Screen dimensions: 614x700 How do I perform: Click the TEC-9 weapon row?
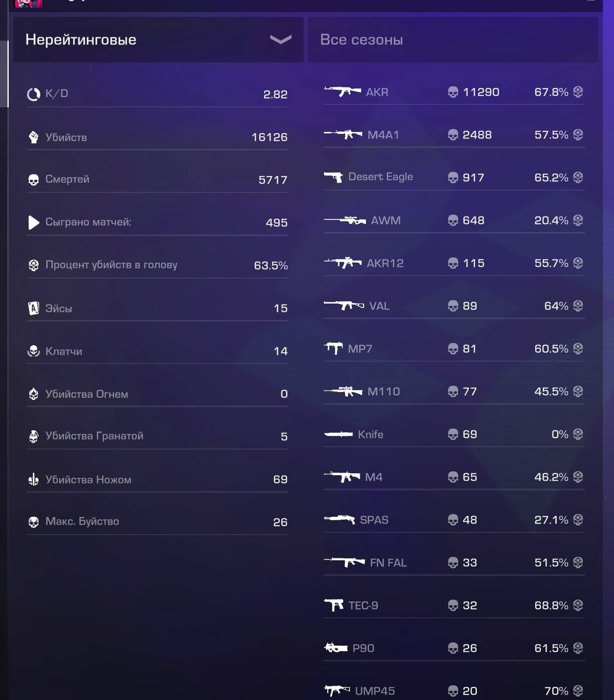[x=454, y=605]
